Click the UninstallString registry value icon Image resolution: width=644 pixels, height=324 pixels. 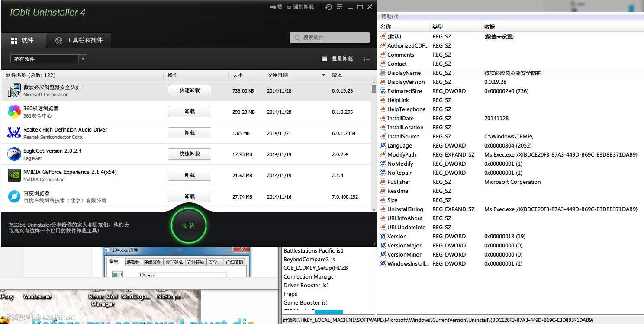pyautogui.click(x=383, y=209)
